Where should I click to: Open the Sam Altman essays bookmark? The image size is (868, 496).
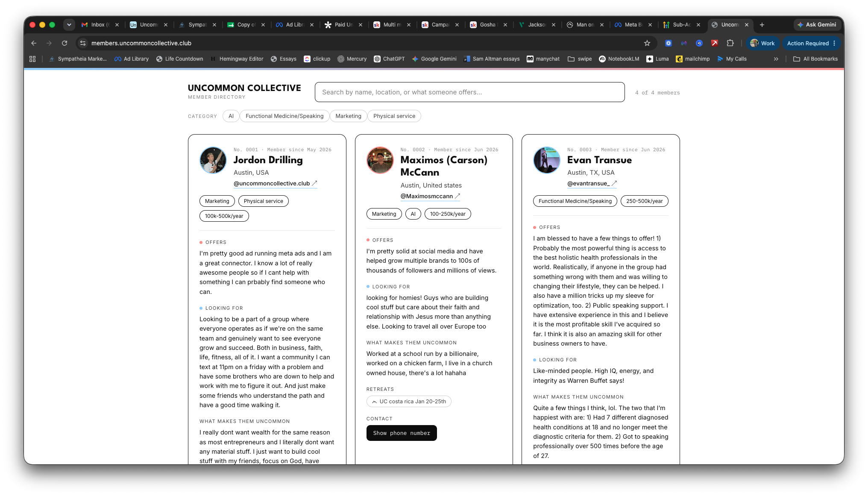pyautogui.click(x=492, y=59)
